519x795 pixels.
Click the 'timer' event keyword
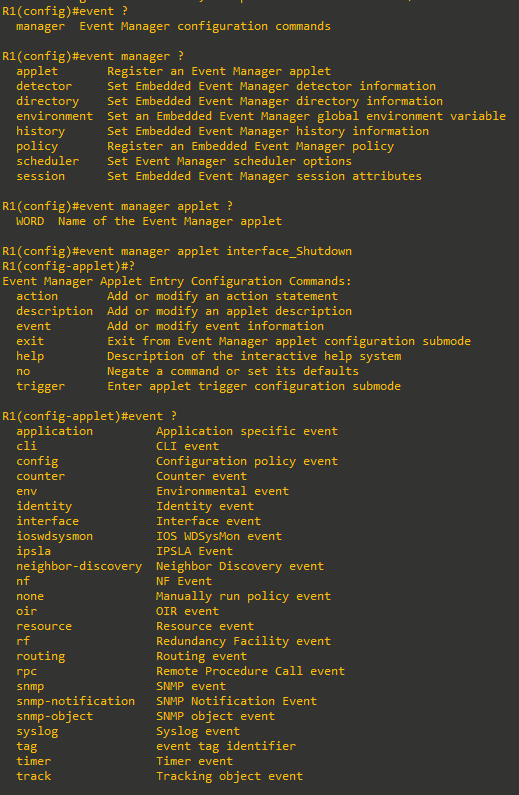33,762
